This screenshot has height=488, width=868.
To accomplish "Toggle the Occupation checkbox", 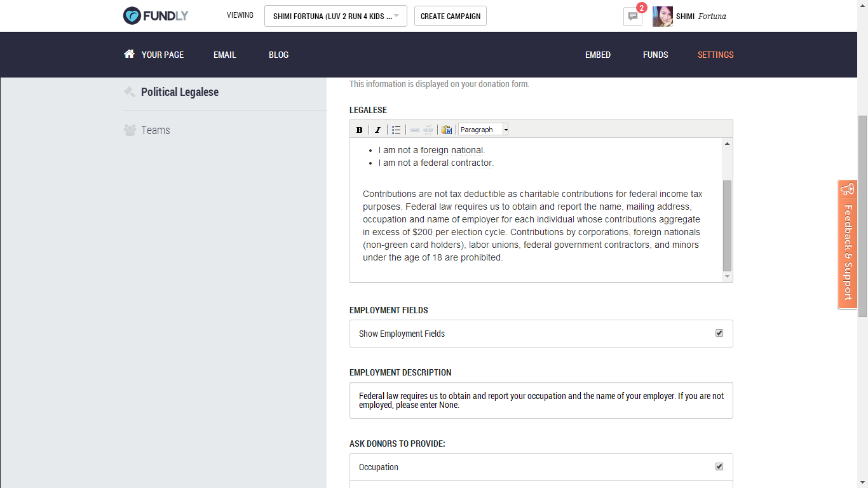I will tap(719, 466).
